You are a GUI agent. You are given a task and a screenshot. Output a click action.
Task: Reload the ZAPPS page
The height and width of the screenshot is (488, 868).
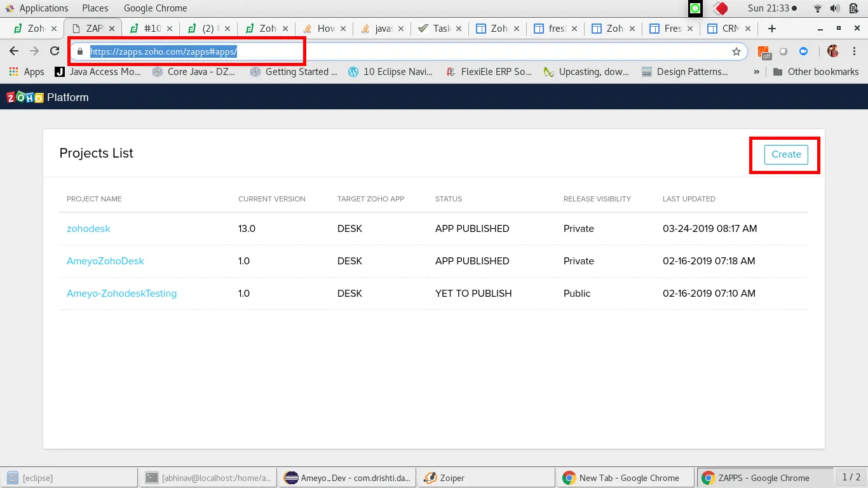point(55,51)
